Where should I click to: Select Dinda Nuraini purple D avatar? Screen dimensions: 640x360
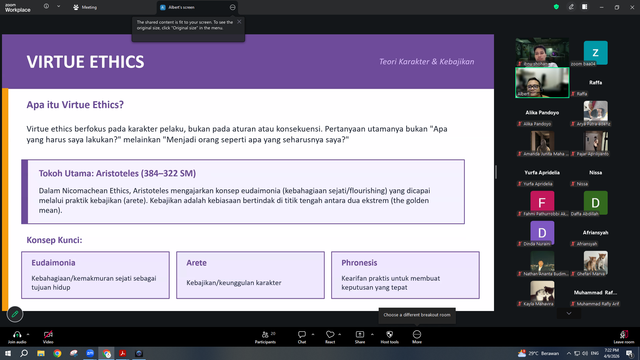[x=542, y=233]
